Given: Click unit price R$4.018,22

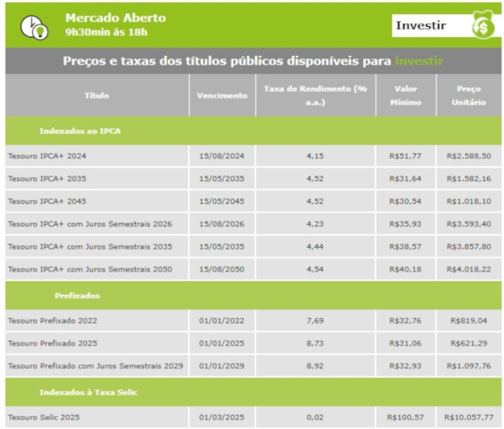Looking at the screenshot, I should 469,269.
